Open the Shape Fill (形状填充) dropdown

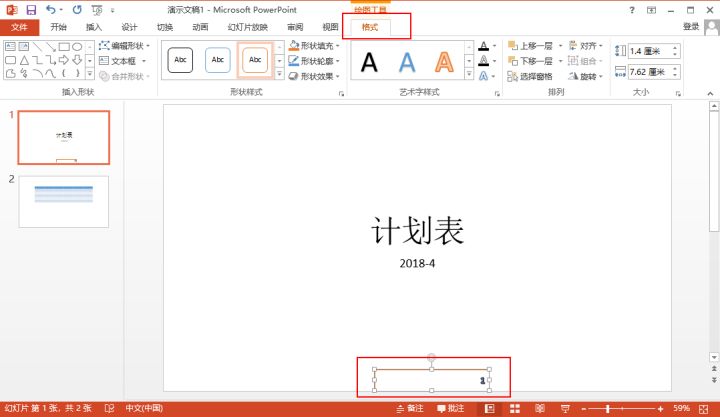[x=315, y=45]
